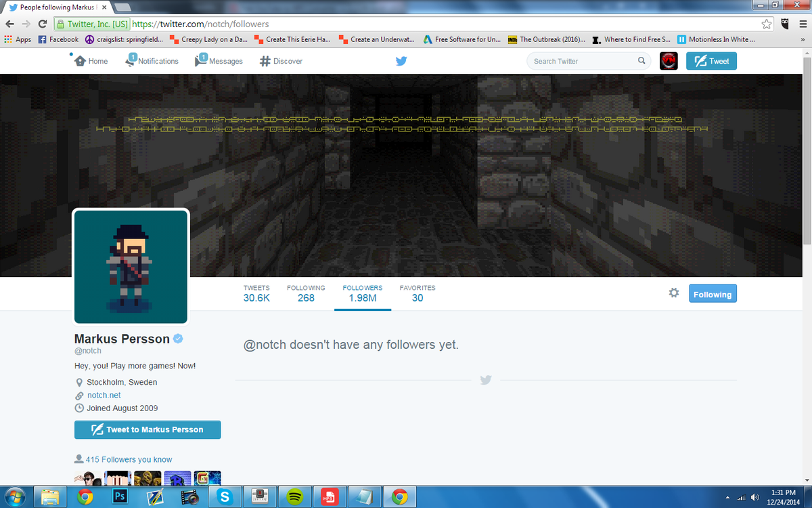This screenshot has height=508, width=812.
Task: View the Tweets 30.6K tab
Action: tap(256, 293)
